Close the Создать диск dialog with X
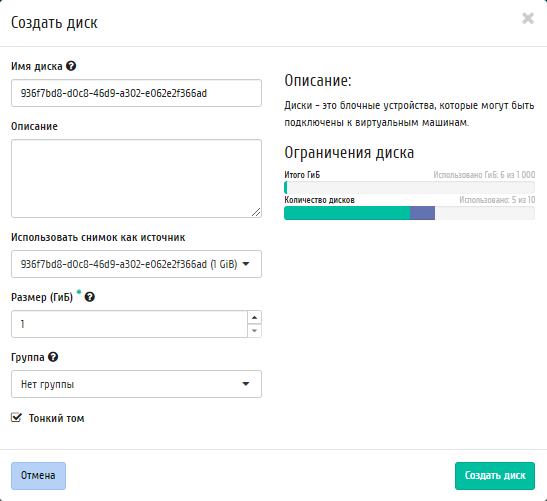 tap(528, 18)
